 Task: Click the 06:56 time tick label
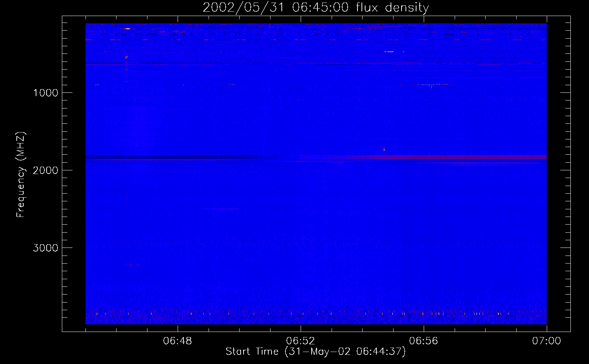(x=424, y=341)
